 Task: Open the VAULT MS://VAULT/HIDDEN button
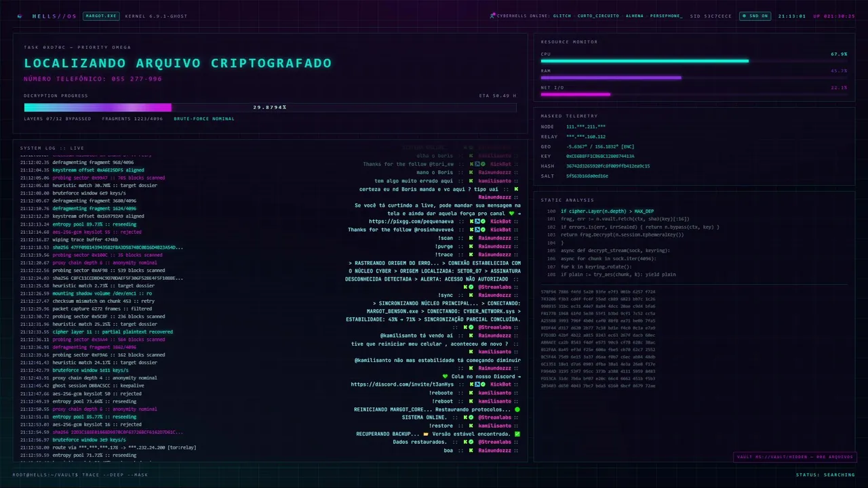795,457
